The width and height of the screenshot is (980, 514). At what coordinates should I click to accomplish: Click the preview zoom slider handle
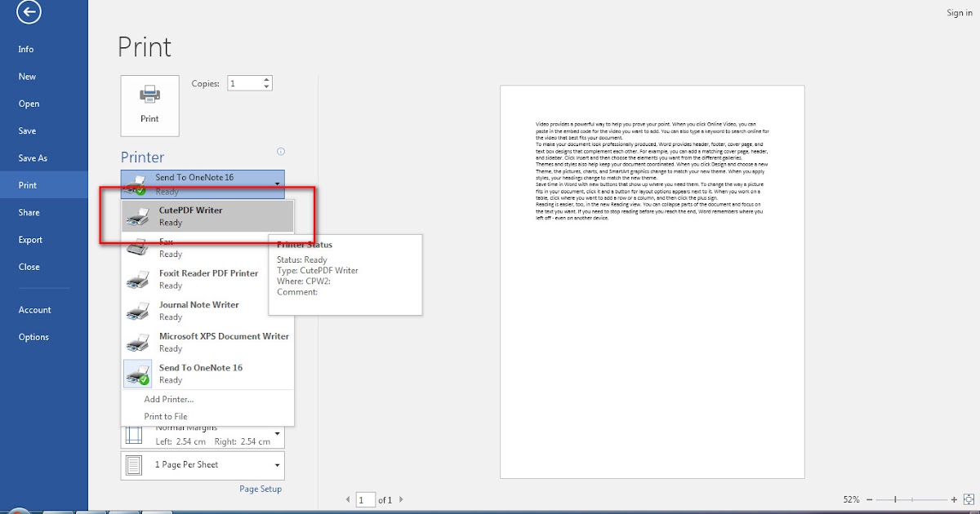point(897,498)
